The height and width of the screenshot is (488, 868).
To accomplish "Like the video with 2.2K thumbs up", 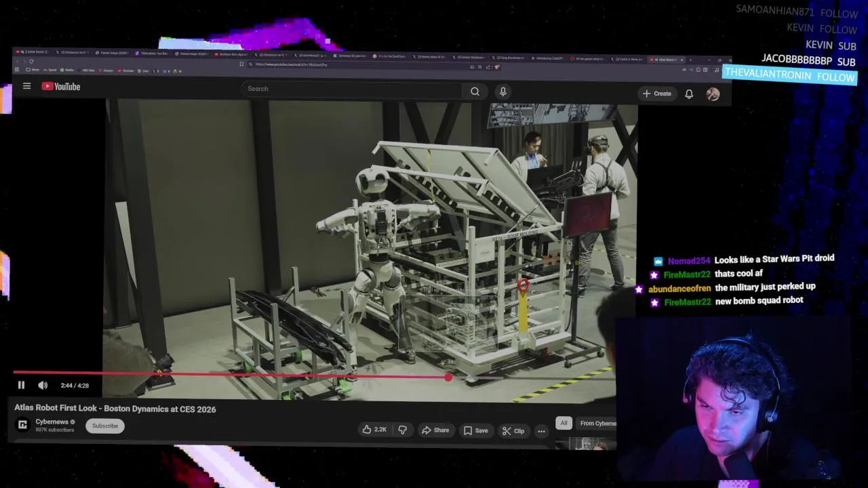I will [x=374, y=430].
